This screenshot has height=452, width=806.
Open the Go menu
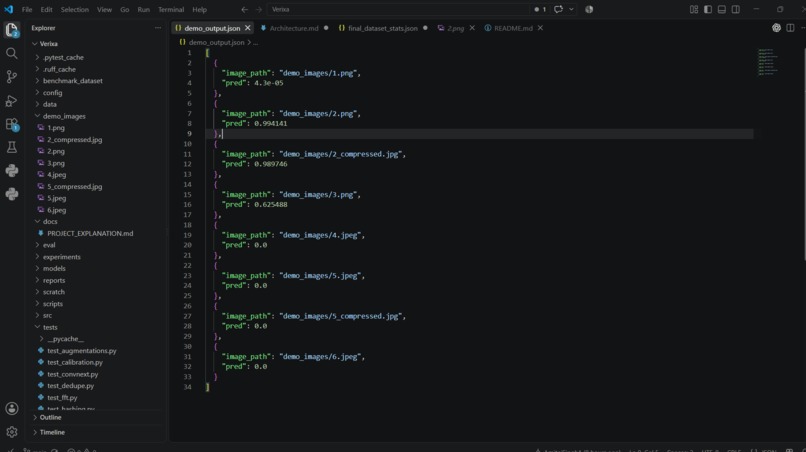[124, 9]
